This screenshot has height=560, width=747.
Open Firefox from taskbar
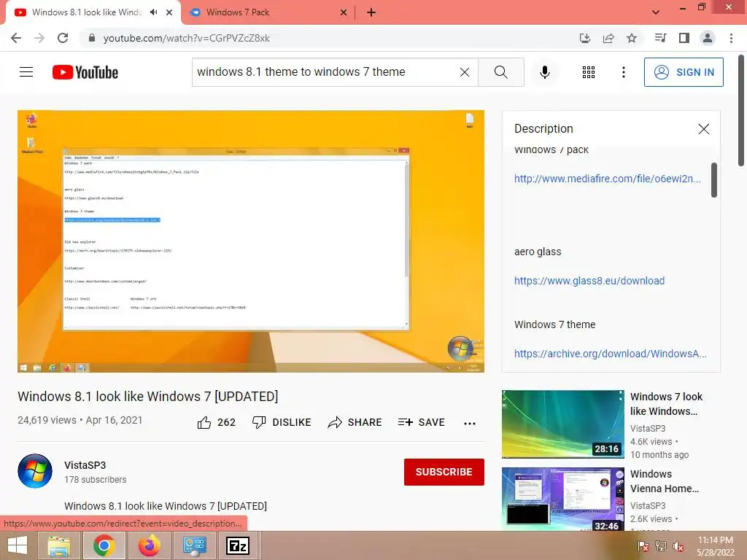pyautogui.click(x=150, y=545)
